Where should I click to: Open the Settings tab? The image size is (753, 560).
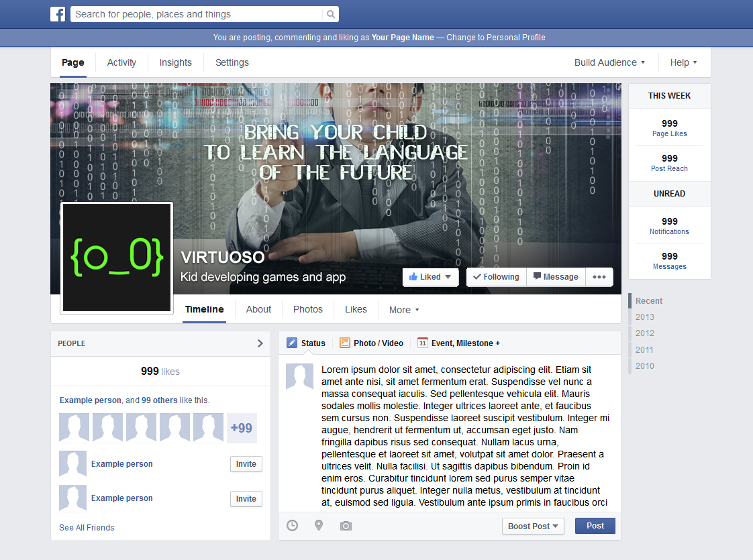[232, 62]
